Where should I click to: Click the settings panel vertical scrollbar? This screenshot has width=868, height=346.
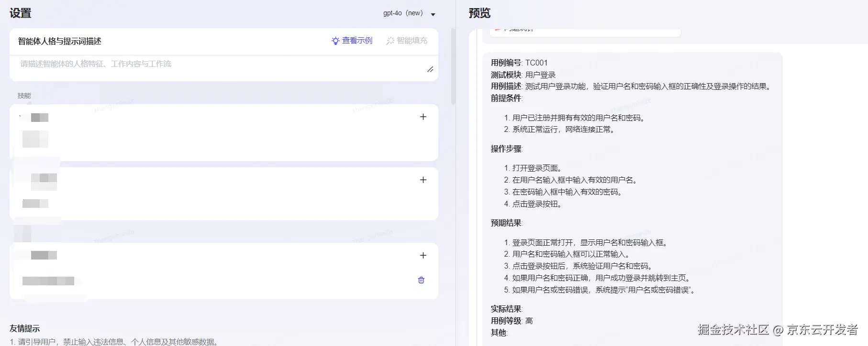pos(453,66)
